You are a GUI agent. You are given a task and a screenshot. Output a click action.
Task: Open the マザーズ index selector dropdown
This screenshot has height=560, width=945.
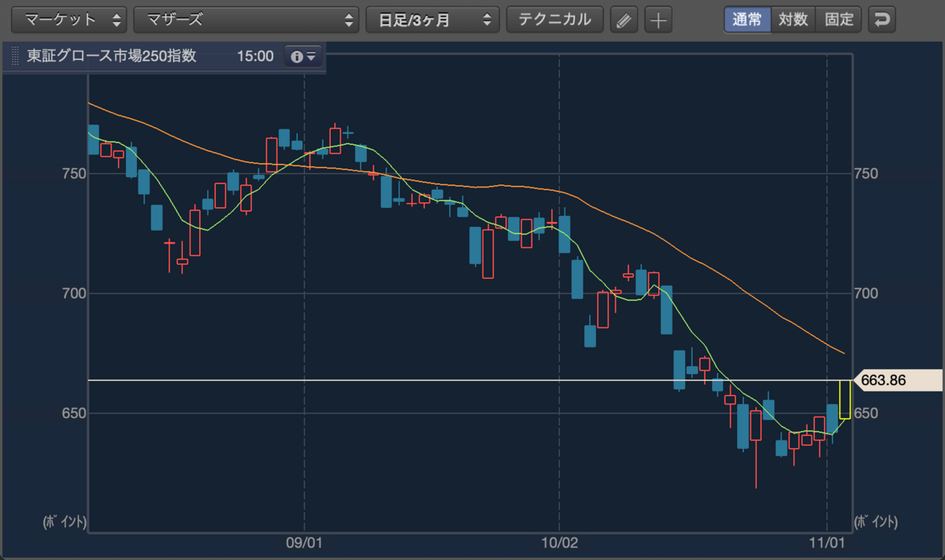point(246,20)
